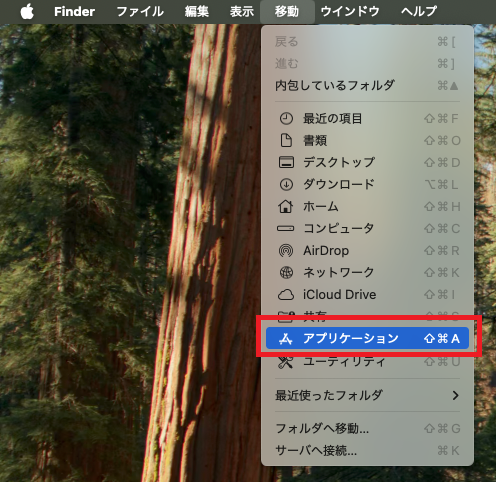Click the ネットワーク globe icon
496x482 pixels.
286,272
